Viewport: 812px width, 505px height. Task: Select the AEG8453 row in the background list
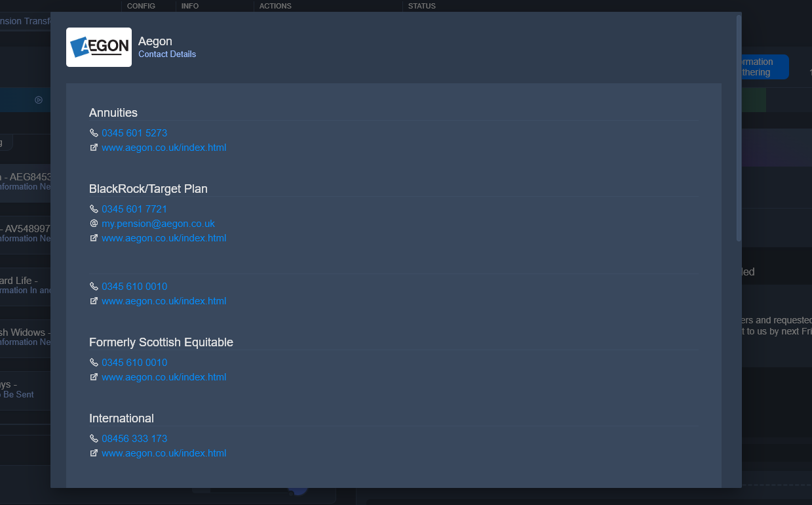[26, 182]
